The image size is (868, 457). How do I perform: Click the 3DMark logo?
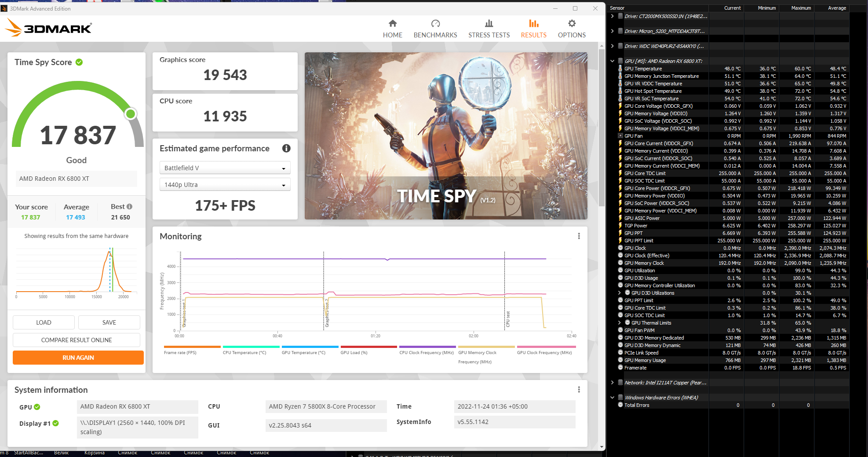48,28
